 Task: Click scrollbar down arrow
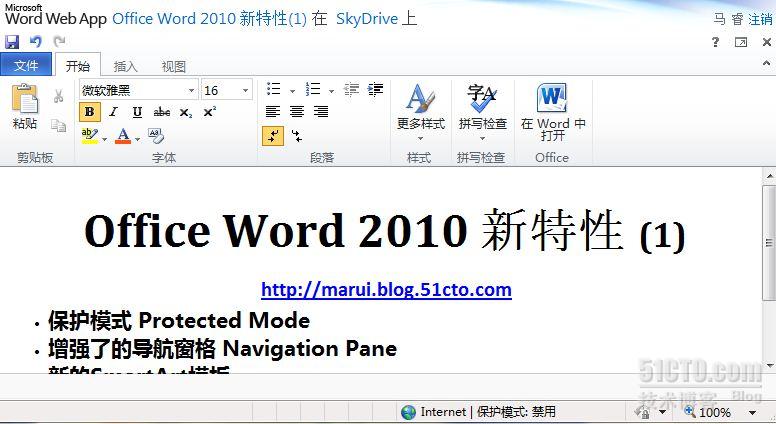point(770,366)
